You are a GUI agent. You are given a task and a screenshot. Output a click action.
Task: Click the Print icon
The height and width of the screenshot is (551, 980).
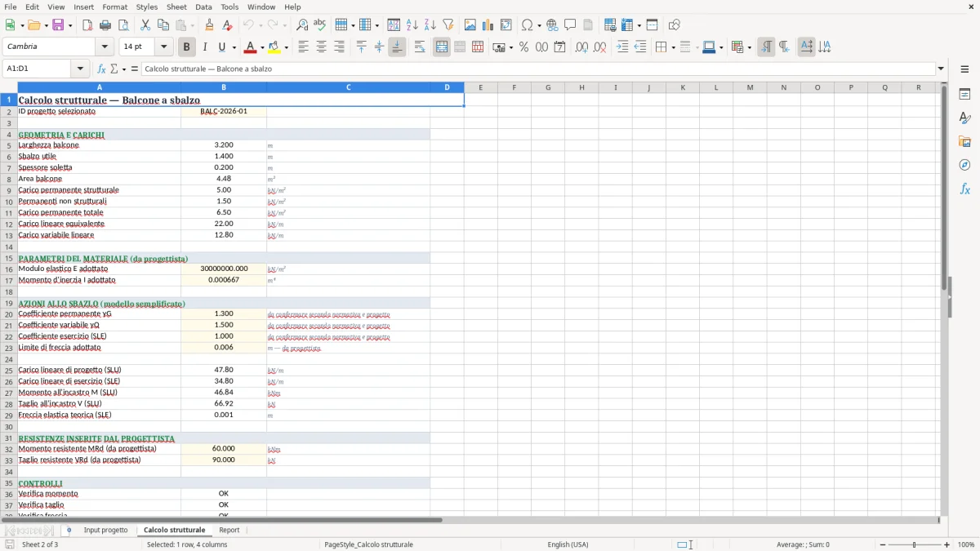pos(105,25)
